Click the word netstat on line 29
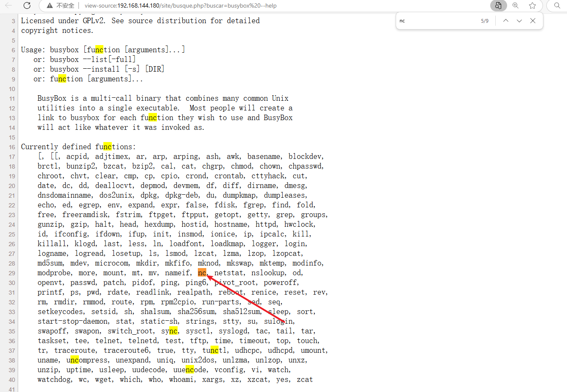567x392 pixels. (229, 273)
